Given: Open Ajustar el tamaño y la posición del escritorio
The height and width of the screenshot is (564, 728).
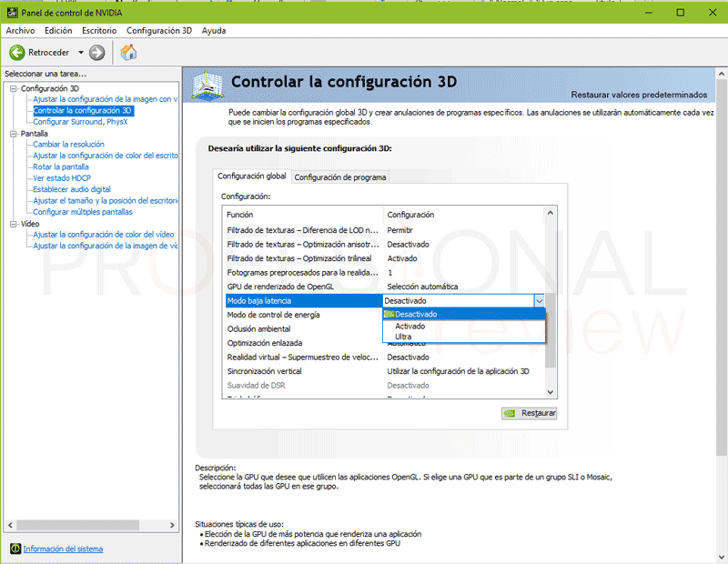Looking at the screenshot, I should pos(106,200).
